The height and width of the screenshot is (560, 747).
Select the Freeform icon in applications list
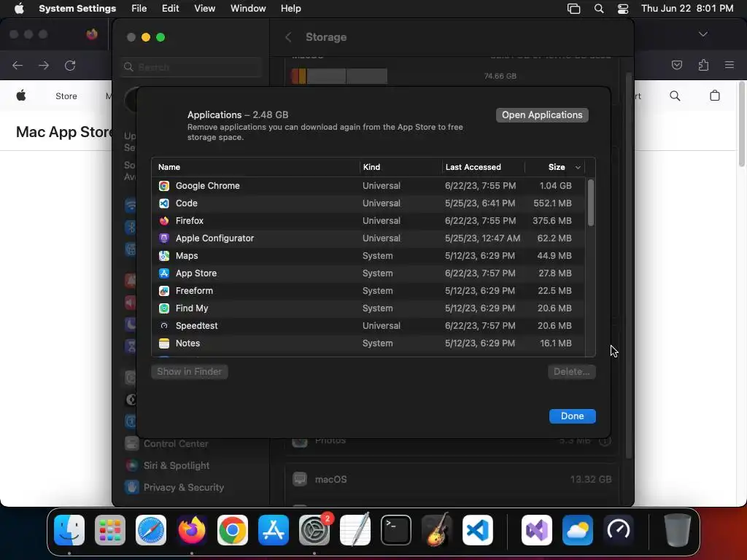pos(164,291)
